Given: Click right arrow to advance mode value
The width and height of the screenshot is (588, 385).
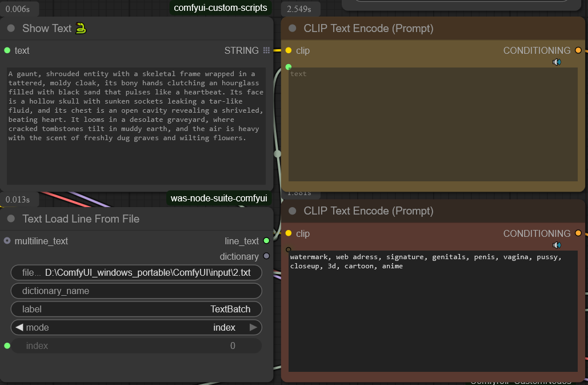Looking at the screenshot, I should (253, 327).
